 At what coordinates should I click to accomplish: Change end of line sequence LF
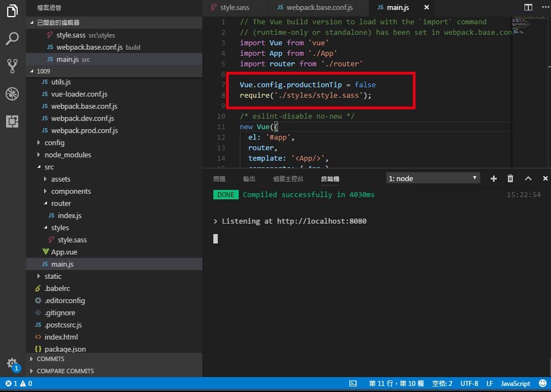[x=490, y=384]
